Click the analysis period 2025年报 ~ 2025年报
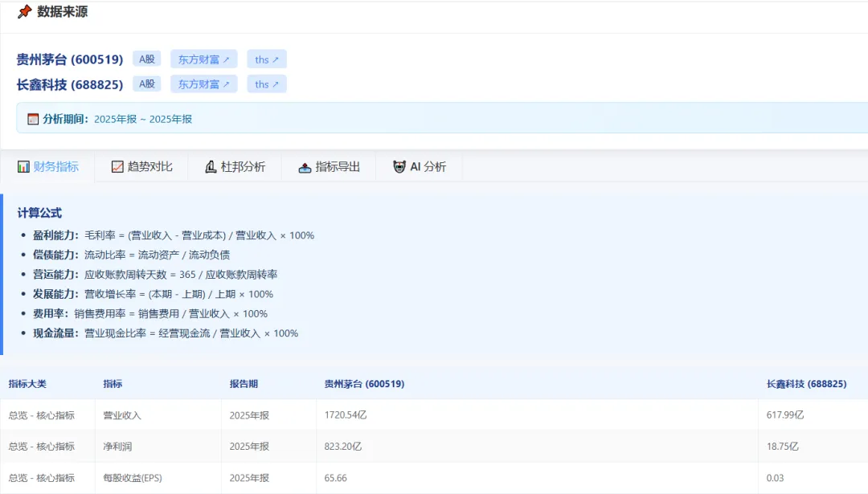The image size is (868, 494). coord(143,119)
